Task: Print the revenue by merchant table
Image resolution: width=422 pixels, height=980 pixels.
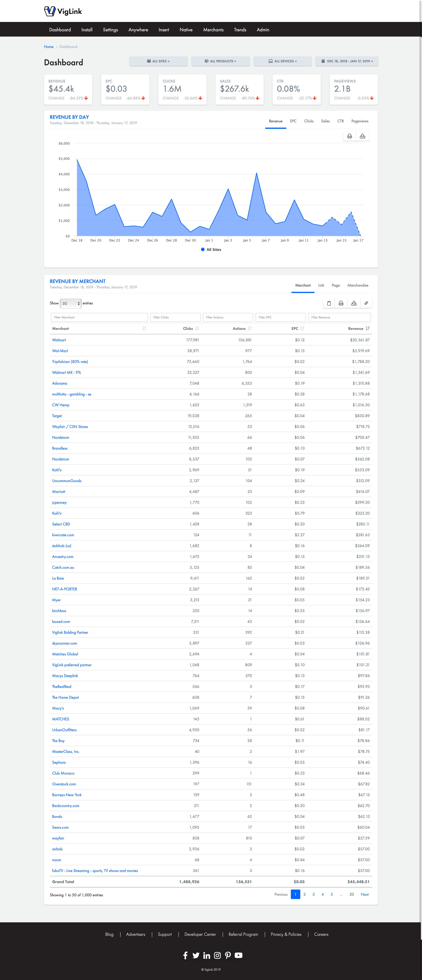Action: (x=341, y=303)
